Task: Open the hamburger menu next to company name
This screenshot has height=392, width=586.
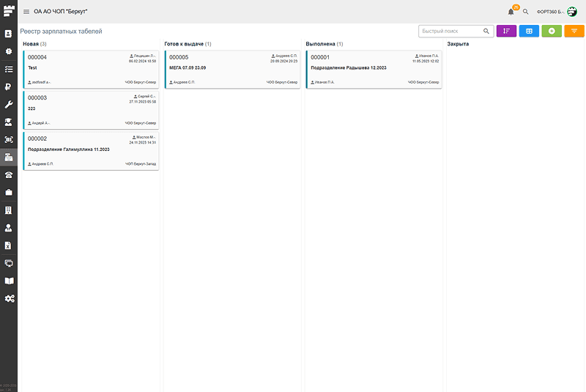Action: (26, 12)
